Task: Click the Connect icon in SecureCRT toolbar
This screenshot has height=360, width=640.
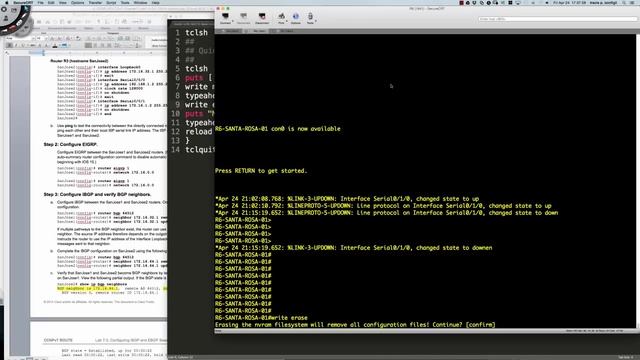Action: pyautogui.click(x=225, y=18)
